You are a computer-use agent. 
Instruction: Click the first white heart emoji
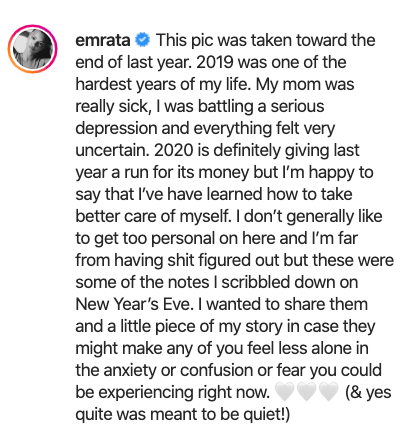pos(284,392)
